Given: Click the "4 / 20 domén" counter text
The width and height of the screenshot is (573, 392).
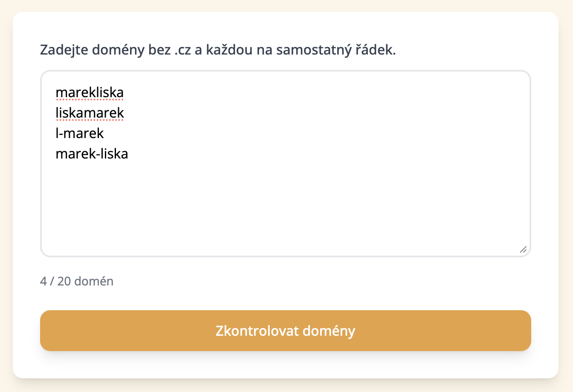Looking at the screenshot, I should click(77, 281).
